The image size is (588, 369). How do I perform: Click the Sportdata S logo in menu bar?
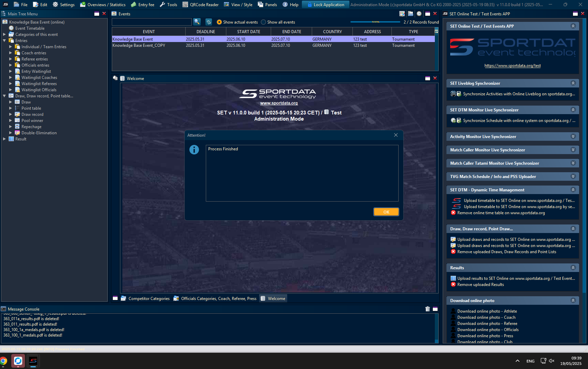pyautogui.click(x=5, y=4)
